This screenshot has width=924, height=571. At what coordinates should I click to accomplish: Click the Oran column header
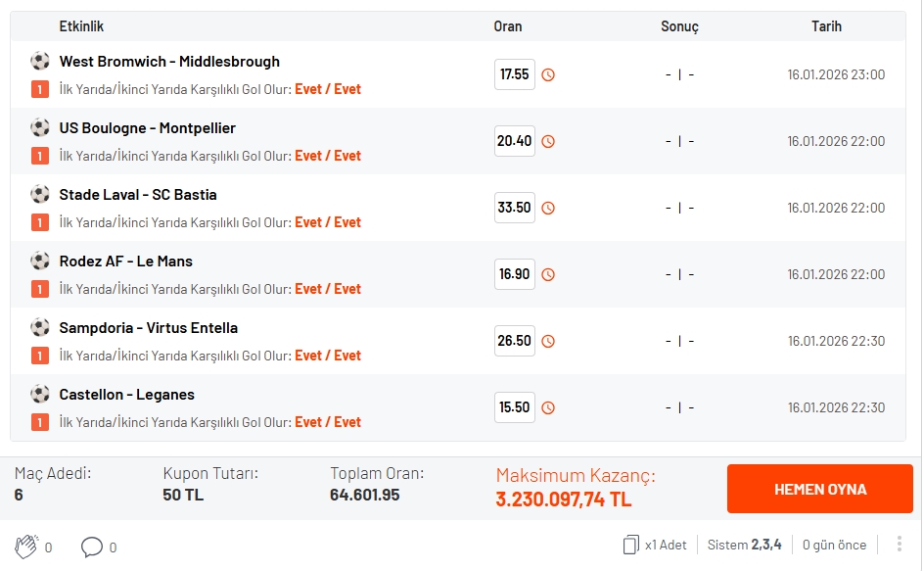pos(508,26)
